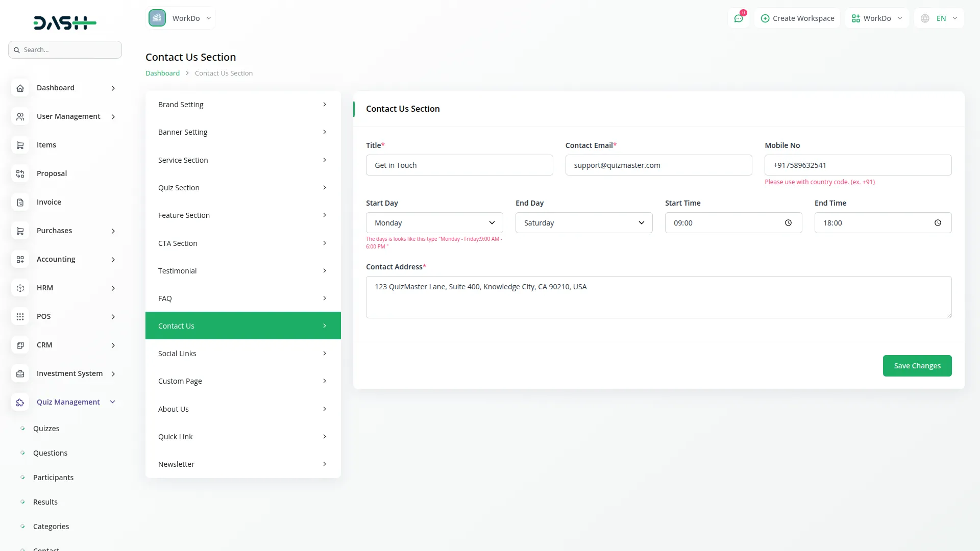Image resolution: width=980 pixels, height=551 pixels.
Task: Open the Start Time clock picker icon
Action: tap(788, 223)
